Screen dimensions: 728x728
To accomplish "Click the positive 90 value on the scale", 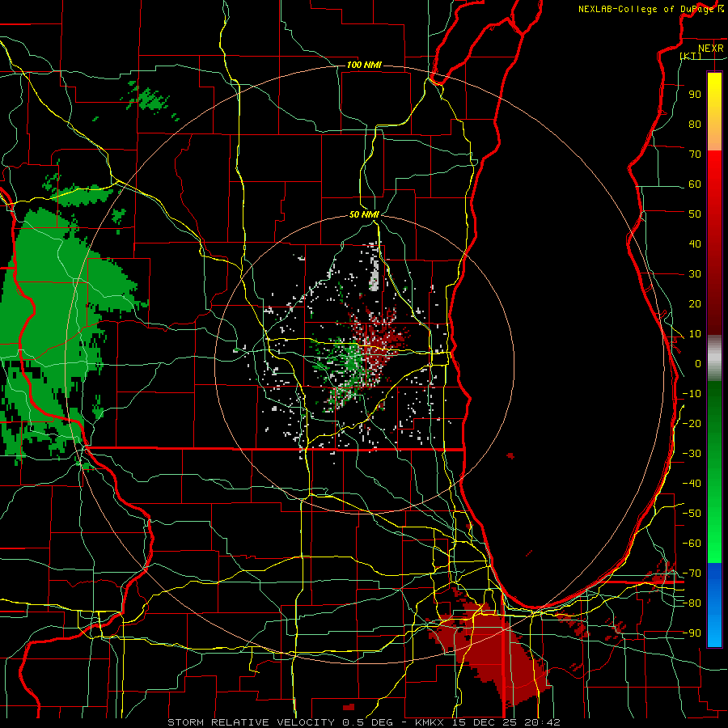I will click(695, 95).
